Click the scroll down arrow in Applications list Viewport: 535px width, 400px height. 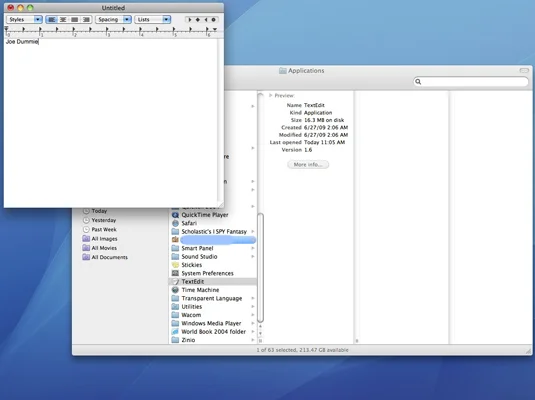[260, 333]
